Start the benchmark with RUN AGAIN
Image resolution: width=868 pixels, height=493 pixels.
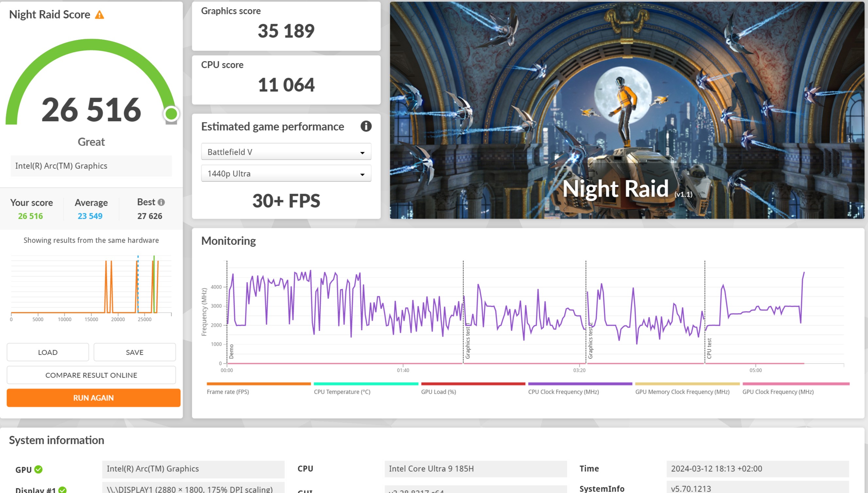click(93, 398)
